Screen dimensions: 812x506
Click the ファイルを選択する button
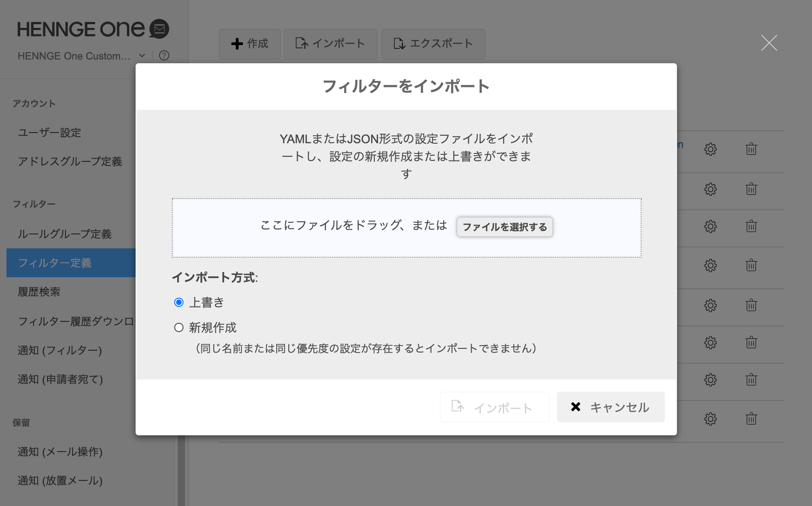pyautogui.click(x=505, y=227)
